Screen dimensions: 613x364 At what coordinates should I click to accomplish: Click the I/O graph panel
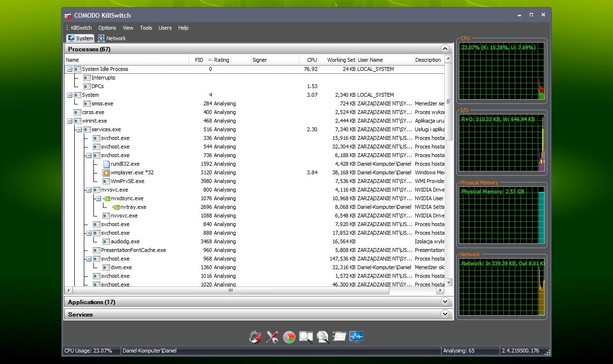(502, 143)
